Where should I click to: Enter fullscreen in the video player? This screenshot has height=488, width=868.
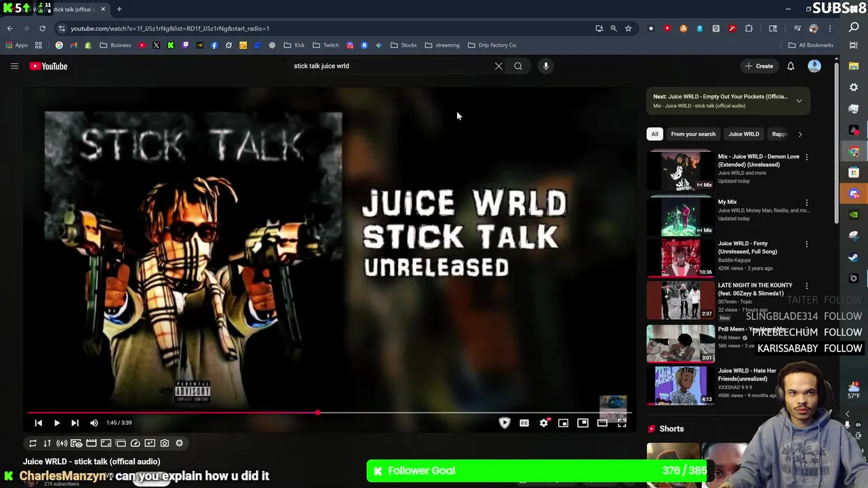622,423
